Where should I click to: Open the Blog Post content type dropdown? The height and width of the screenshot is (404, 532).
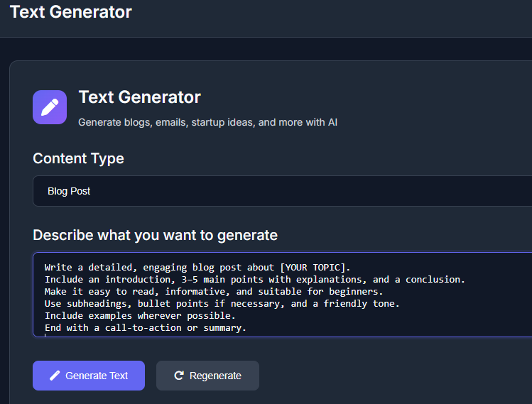coord(282,191)
